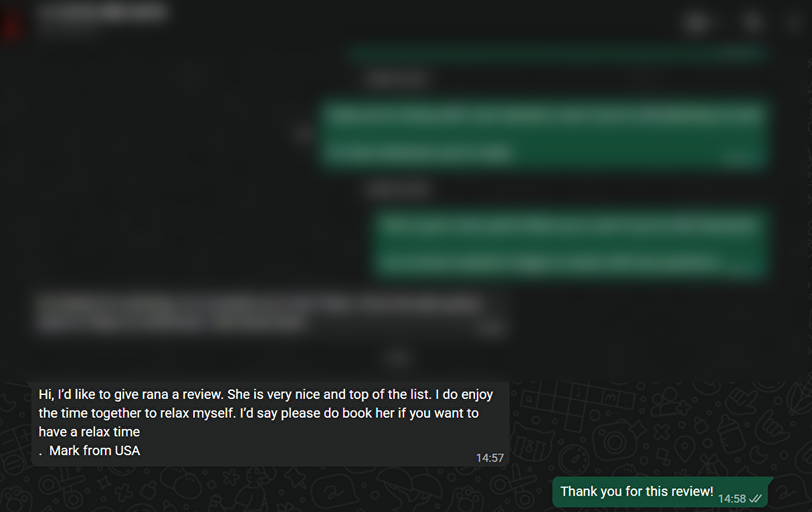Select the blurred grey incoming message
Viewport: 812px width, 512px height.
coord(271,313)
